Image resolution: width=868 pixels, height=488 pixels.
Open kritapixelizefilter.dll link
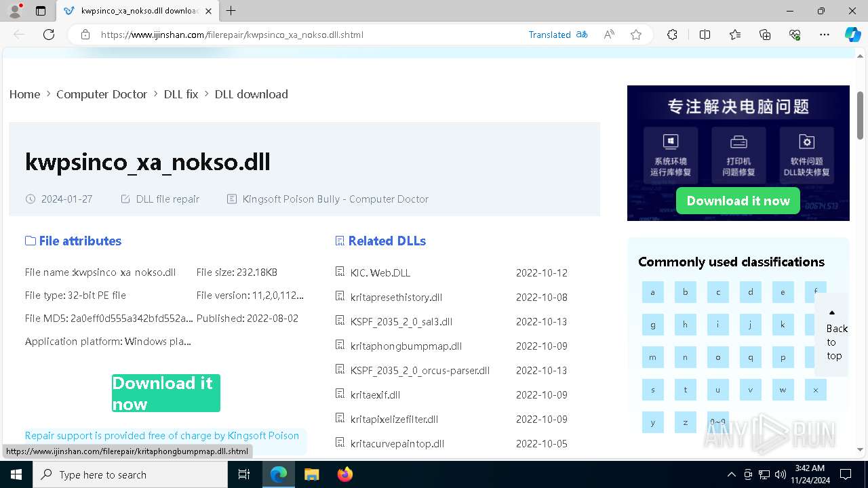(x=394, y=419)
